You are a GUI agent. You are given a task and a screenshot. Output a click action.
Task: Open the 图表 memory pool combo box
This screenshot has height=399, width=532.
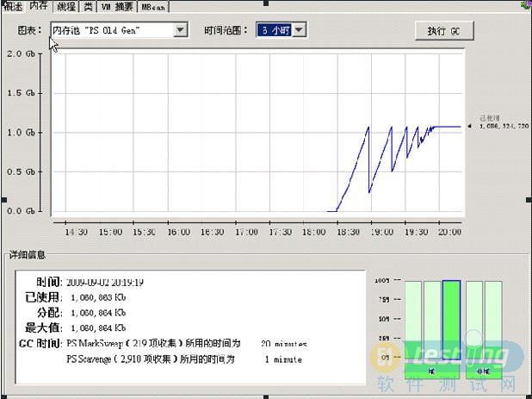[x=119, y=30]
